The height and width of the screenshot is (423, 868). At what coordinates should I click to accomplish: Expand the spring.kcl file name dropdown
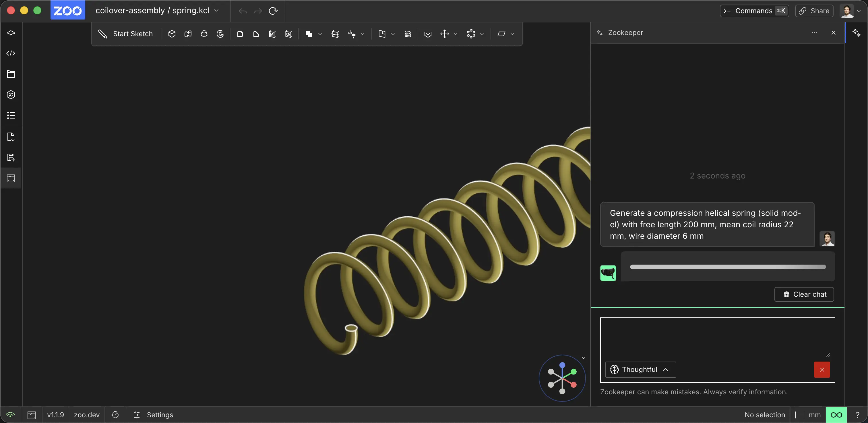click(x=216, y=10)
